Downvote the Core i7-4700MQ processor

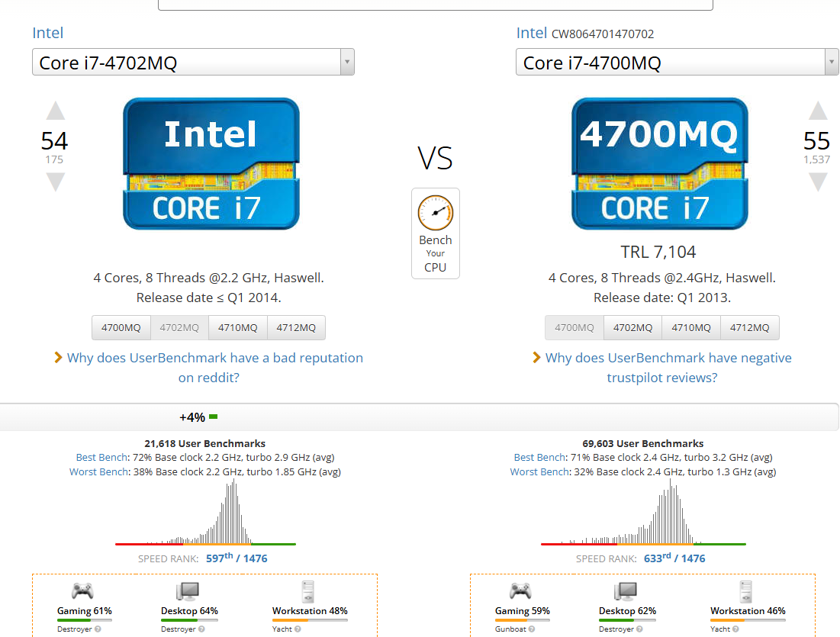pyautogui.click(x=817, y=182)
